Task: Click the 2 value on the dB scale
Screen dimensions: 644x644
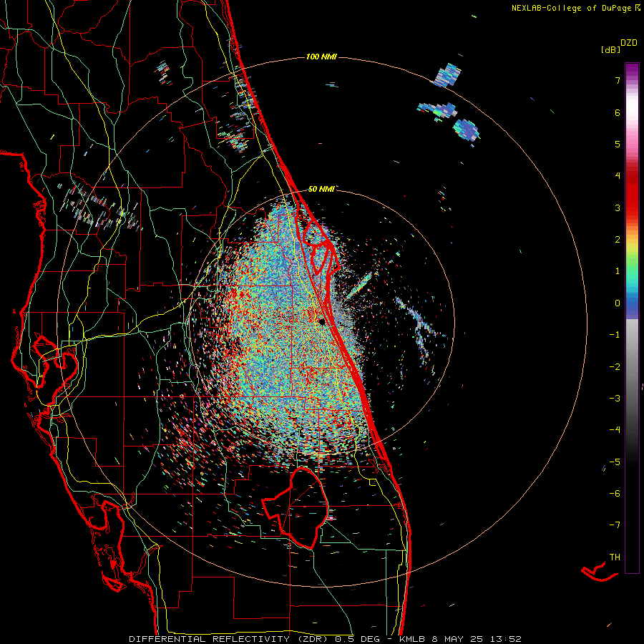Action: [x=618, y=240]
